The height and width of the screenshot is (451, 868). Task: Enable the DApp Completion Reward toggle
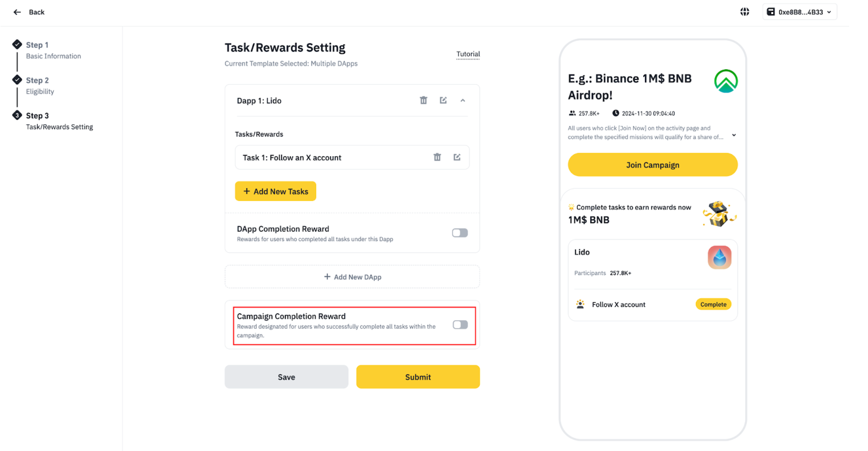pos(460,233)
